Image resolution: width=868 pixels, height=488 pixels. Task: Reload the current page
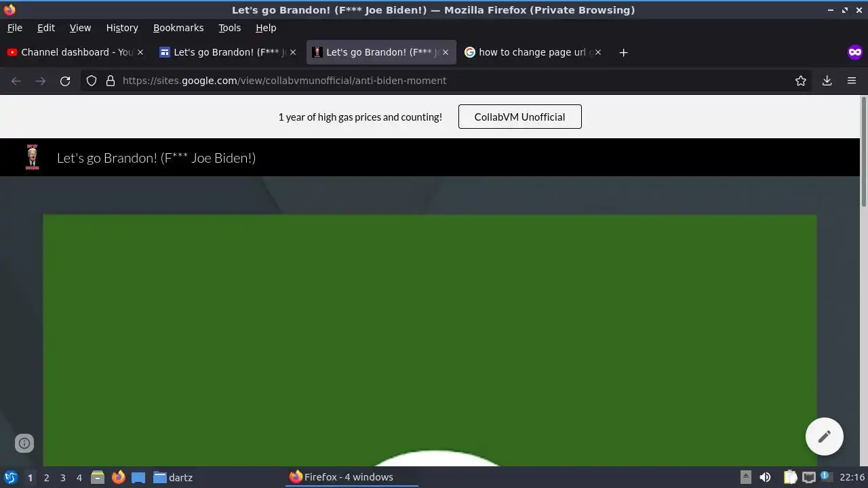(65, 81)
